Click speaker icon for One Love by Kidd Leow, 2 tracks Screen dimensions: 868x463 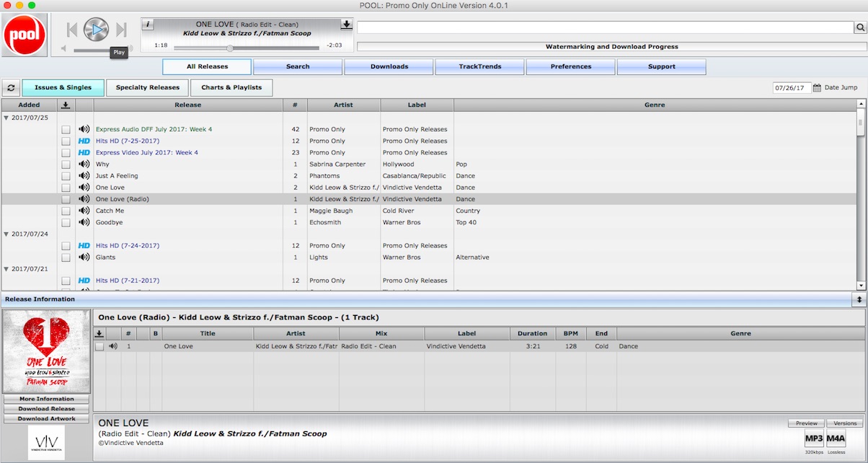(x=84, y=188)
